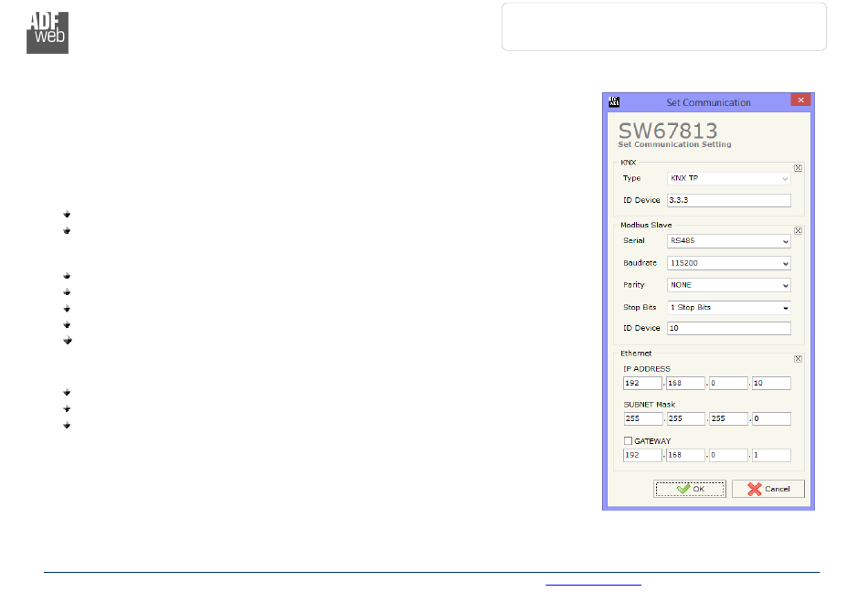This screenshot has height=602, width=868.
Task: Click the Stop Bits label
Action: coord(640,307)
